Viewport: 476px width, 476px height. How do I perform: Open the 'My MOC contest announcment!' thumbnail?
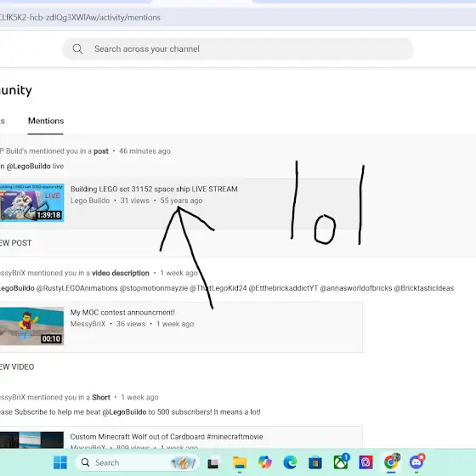pos(32,326)
